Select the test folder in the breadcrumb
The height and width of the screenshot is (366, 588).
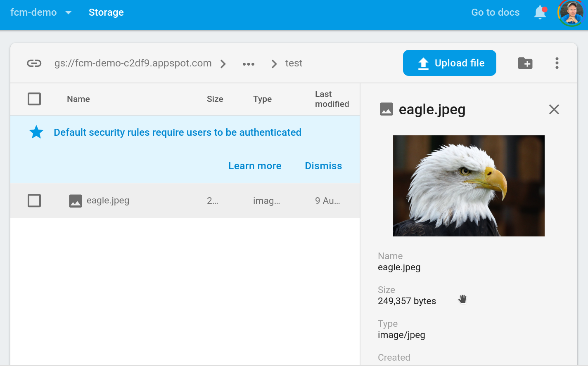(x=294, y=63)
